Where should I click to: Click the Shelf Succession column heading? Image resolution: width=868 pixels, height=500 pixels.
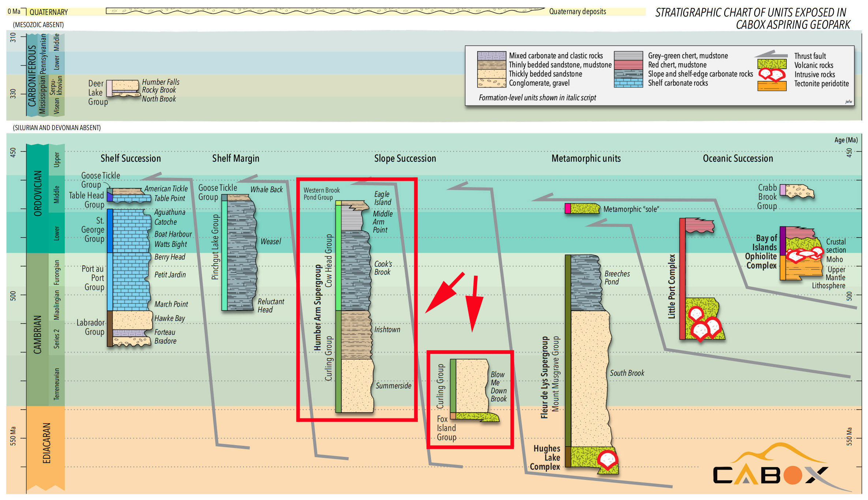(131, 158)
